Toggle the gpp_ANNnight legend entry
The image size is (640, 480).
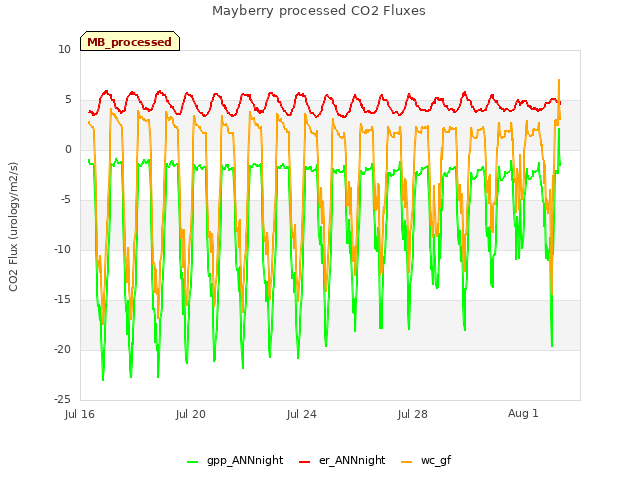pos(235,460)
